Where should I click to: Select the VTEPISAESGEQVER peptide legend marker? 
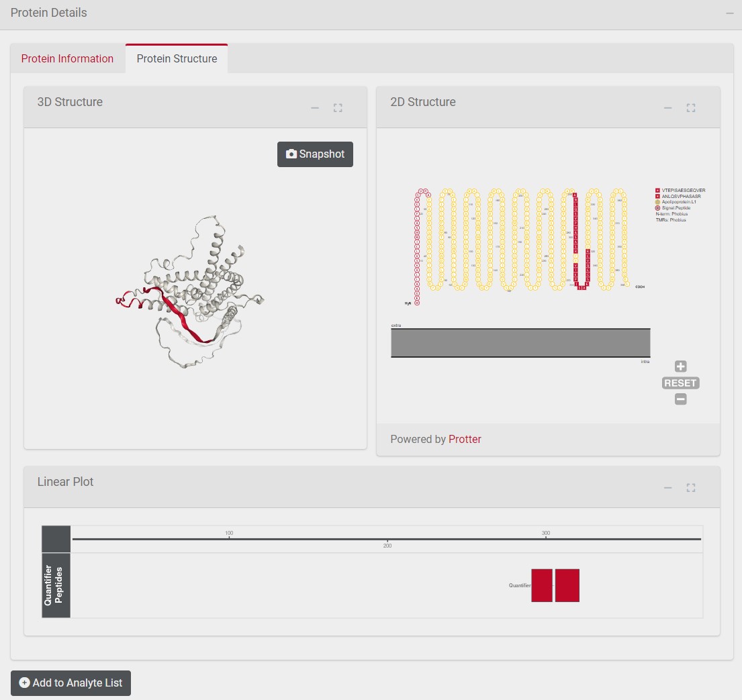(x=657, y=191)
